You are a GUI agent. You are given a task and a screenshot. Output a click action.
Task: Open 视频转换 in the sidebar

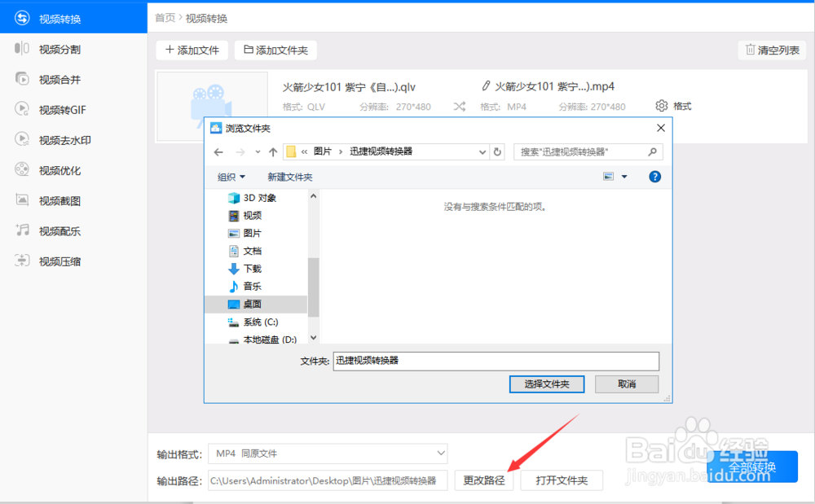tap(73, 19)
